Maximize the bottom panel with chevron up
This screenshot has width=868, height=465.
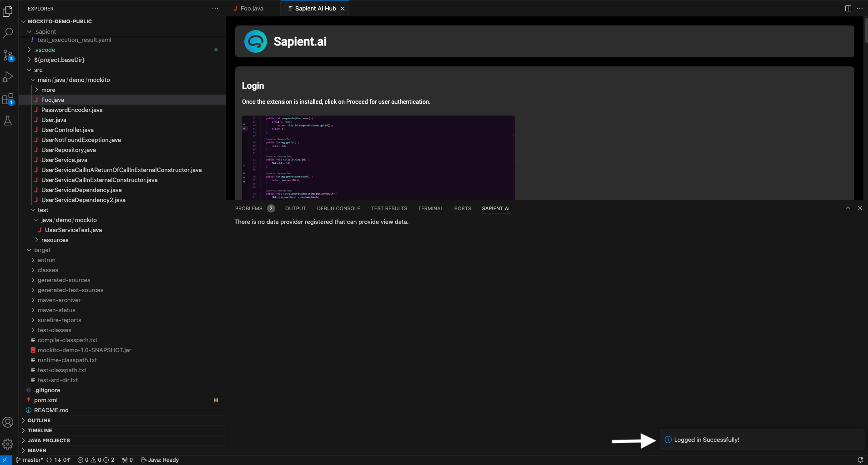point(848,208)
